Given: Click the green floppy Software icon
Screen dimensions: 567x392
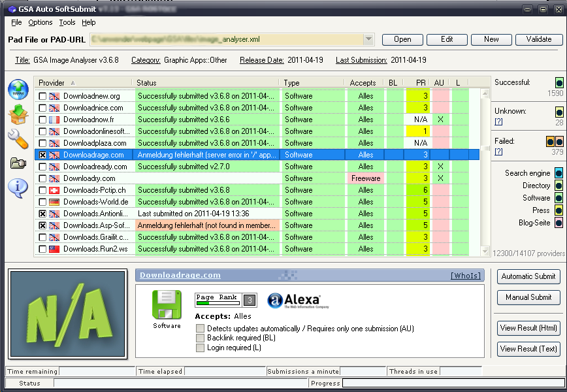Looking at the screenshot, I should coord(167,305).
